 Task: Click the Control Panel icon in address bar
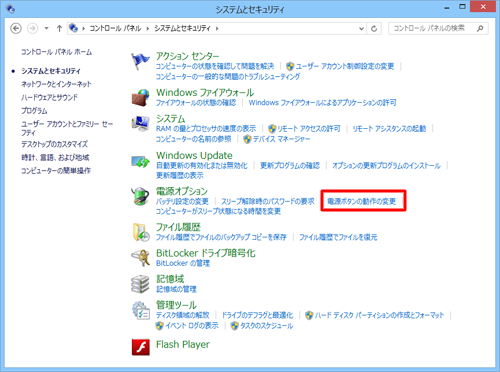coord(73,28)
